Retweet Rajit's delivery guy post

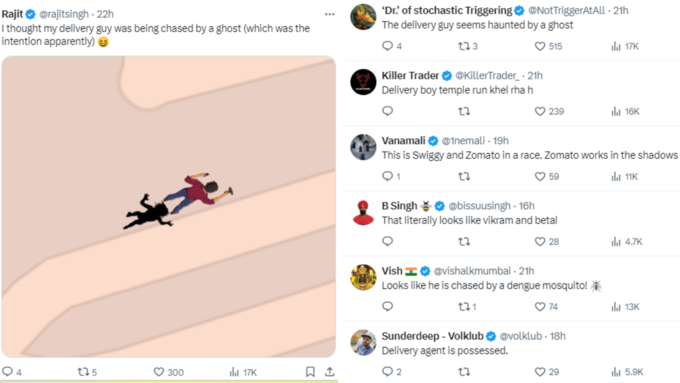click(87, 372)
